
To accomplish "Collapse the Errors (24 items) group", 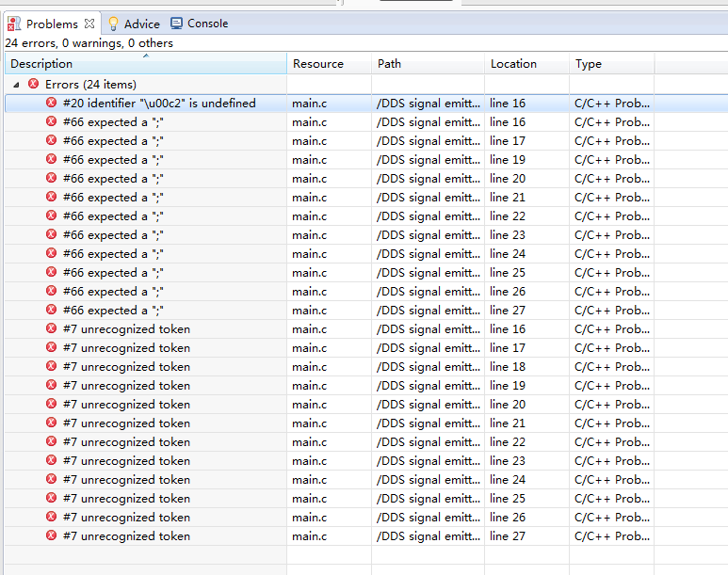I will [x=16, y=85].
